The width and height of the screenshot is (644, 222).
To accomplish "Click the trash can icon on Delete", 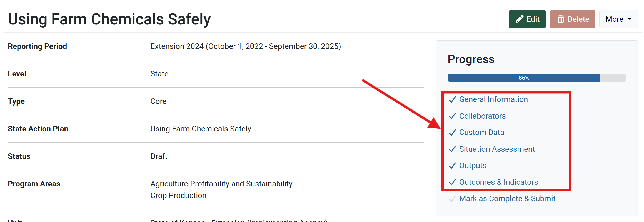I will pyautogui.click(x=561, y=19).
